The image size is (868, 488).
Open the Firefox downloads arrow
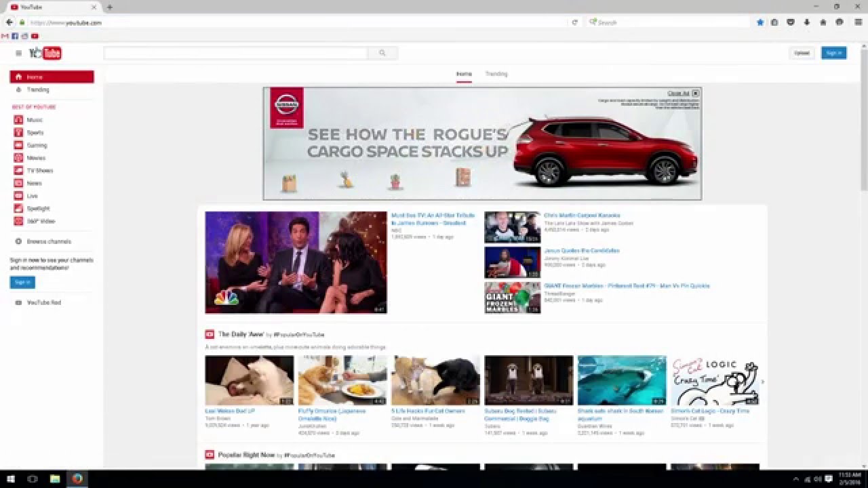coord(807,22)
